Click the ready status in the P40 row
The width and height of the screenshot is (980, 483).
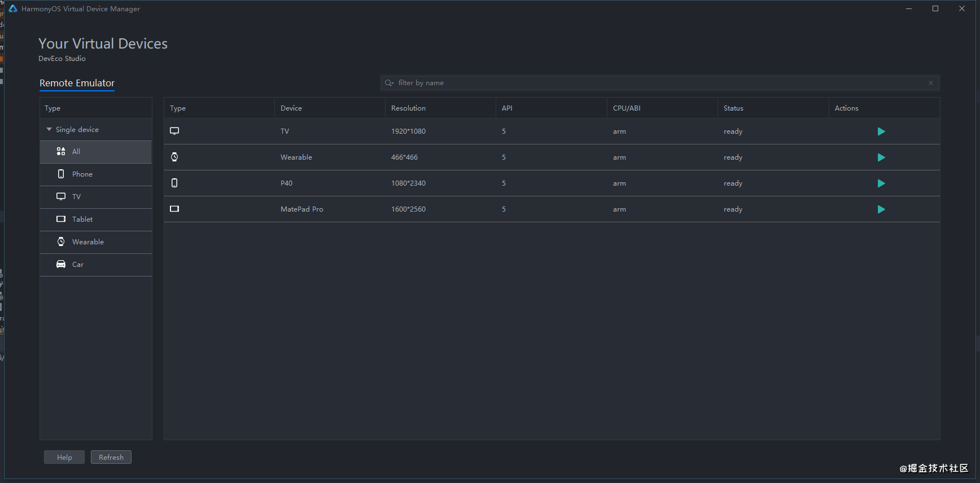coord(733,183)
